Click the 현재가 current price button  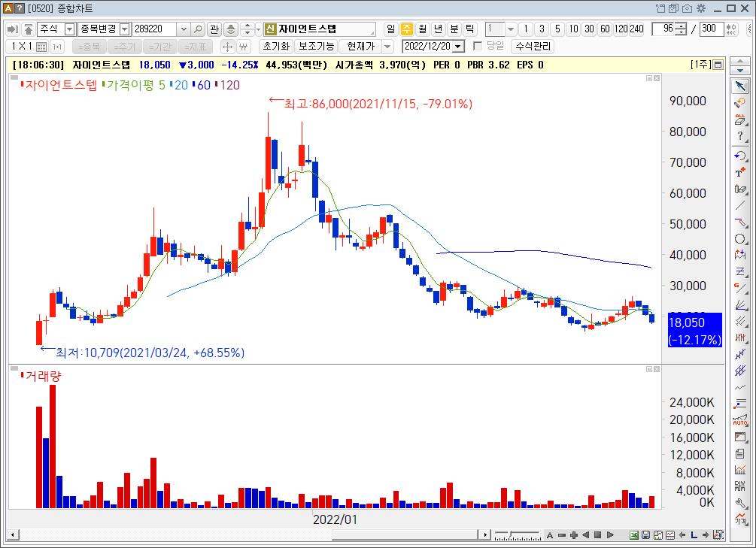coord(360,47)
